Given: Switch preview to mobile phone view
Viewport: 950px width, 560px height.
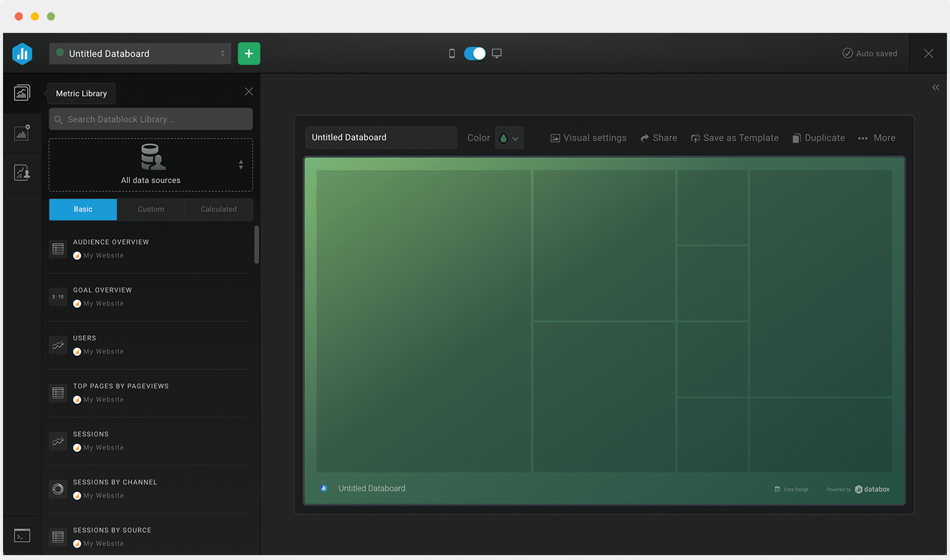Looking at the screenshot, I should coord(451,53).
